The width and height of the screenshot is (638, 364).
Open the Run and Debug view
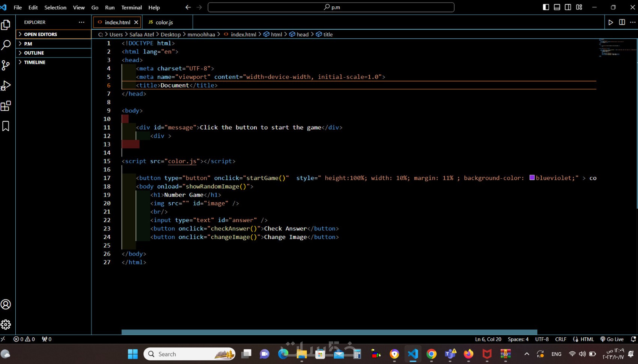point(6,86)
